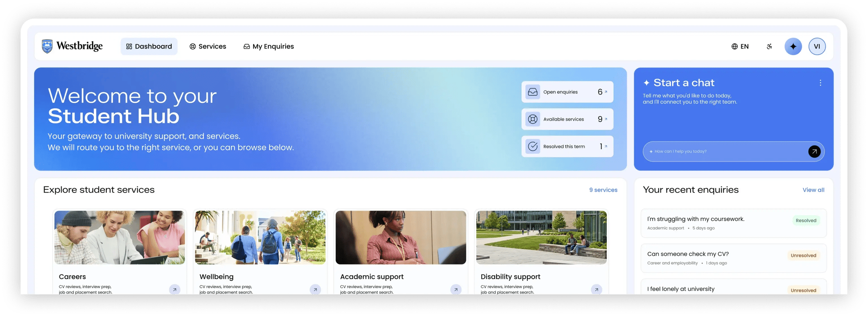Click the Wellbeing card arrow icon
The height and width of the screenshot is (317, 868).
tap(315, 289)
